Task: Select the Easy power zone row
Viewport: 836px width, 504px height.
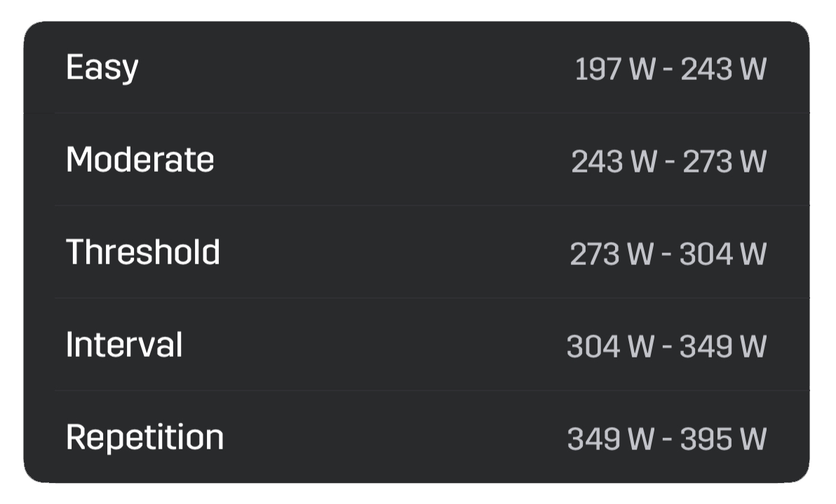Action: pos(417,67)
